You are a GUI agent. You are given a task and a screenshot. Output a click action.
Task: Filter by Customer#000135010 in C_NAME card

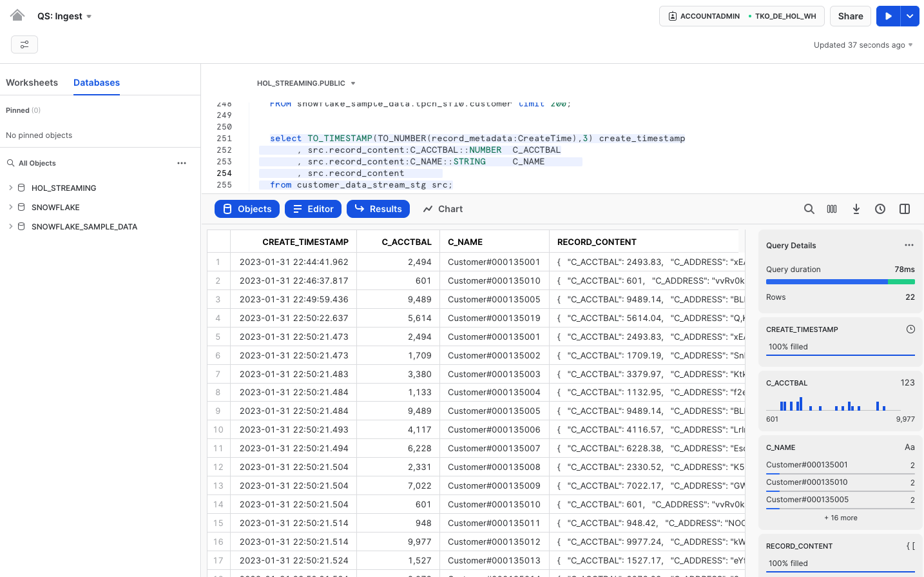(840, 484)
